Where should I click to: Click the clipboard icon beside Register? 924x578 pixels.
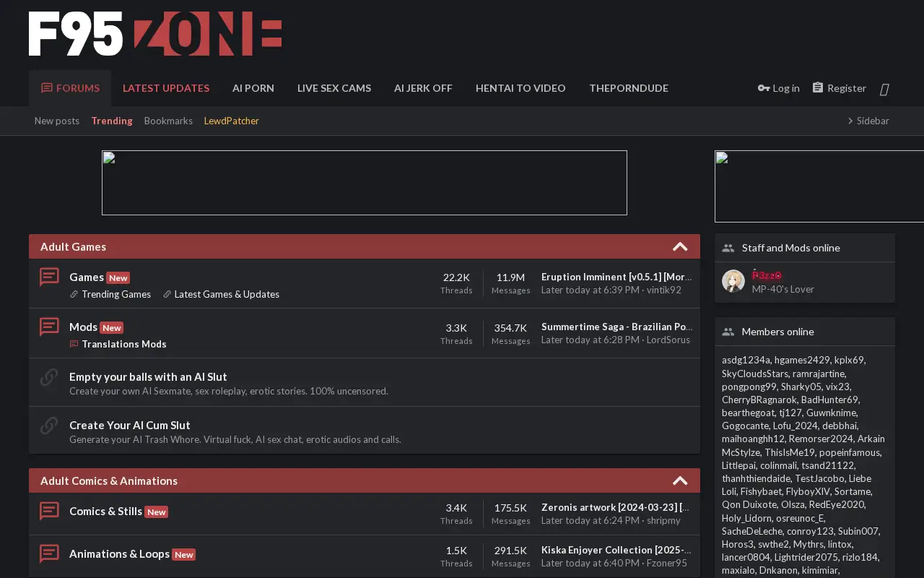tap(818, 87)
